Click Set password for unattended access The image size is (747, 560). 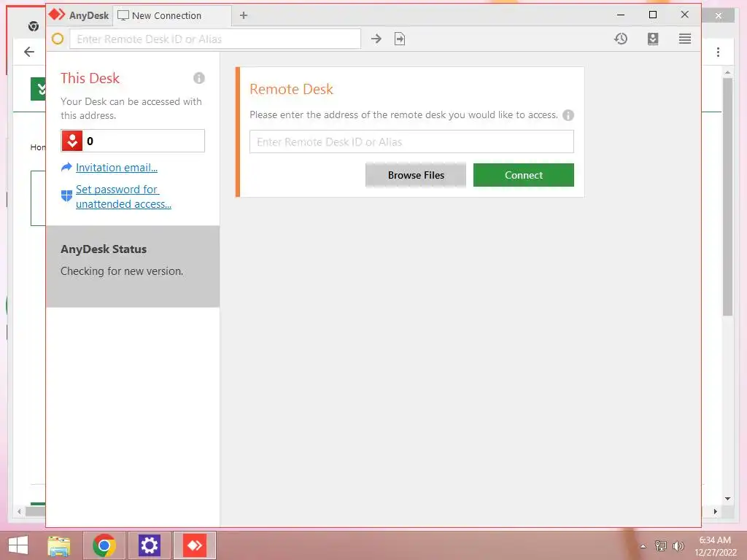click(123, 197)
